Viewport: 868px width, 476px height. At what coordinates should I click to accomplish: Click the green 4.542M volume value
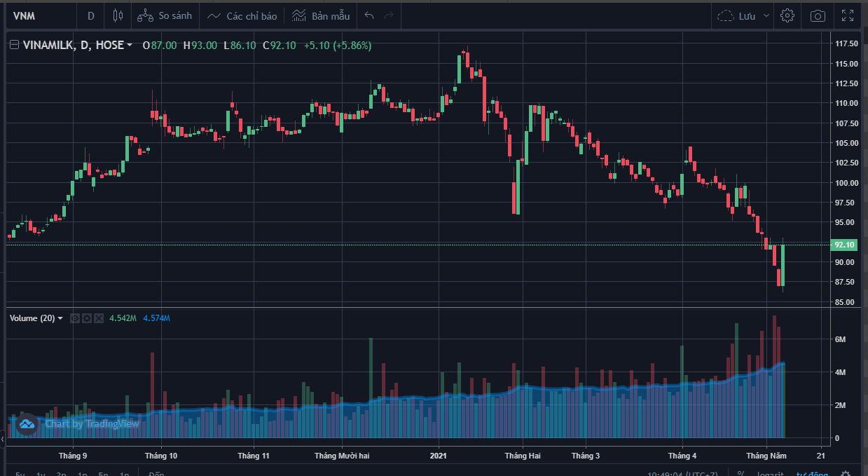(123, 318)
